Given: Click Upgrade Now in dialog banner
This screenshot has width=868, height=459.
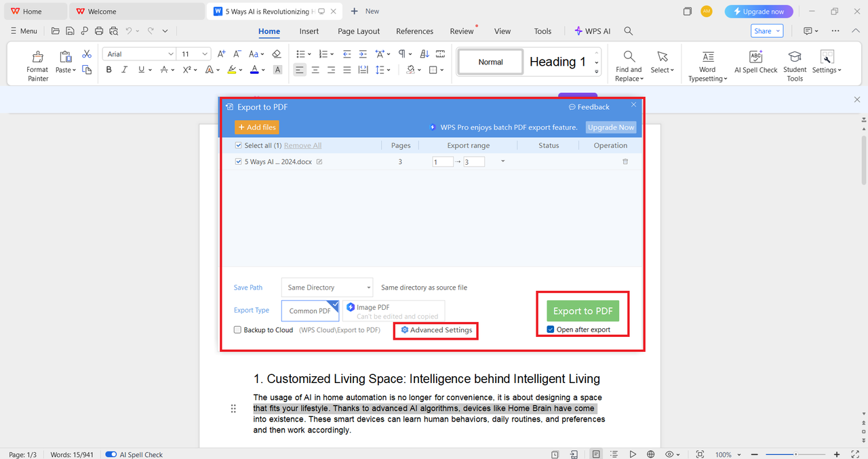Looking at the screenshot, I should 611,127.
